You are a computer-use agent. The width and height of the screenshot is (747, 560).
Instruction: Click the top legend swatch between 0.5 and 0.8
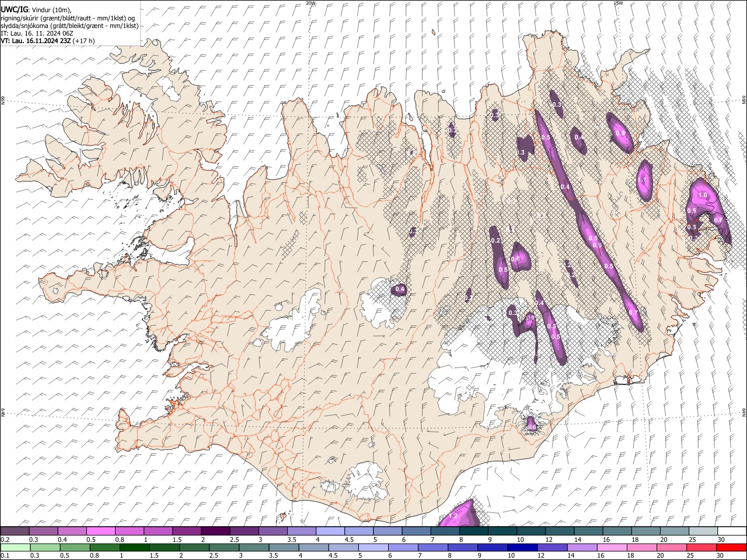click(100, 531)
